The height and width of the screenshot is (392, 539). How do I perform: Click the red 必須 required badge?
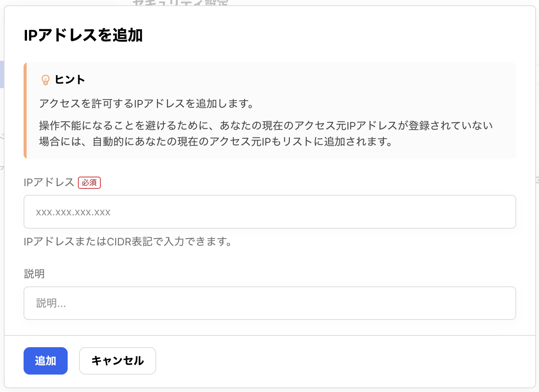click(89, 183)
